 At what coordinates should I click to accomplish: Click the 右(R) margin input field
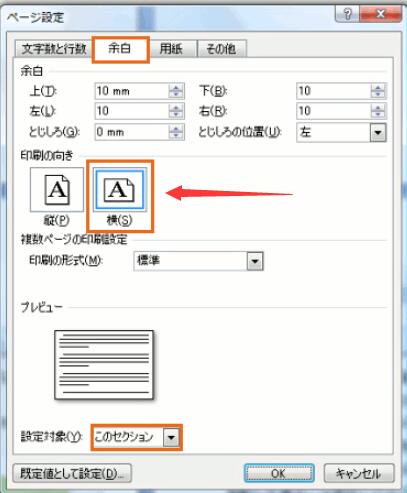(333, 111)
